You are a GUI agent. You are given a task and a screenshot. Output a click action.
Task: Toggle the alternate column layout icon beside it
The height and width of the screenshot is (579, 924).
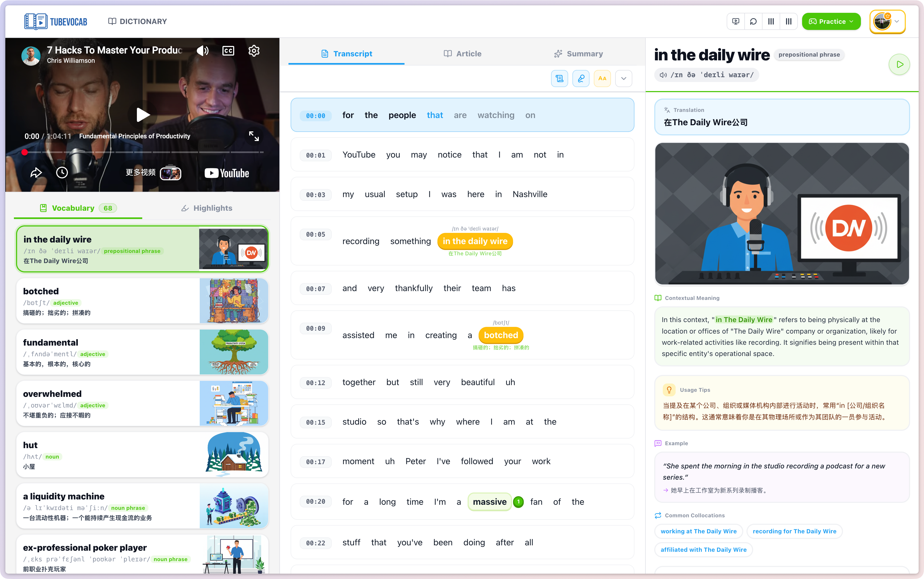click(x=789, y=21)
